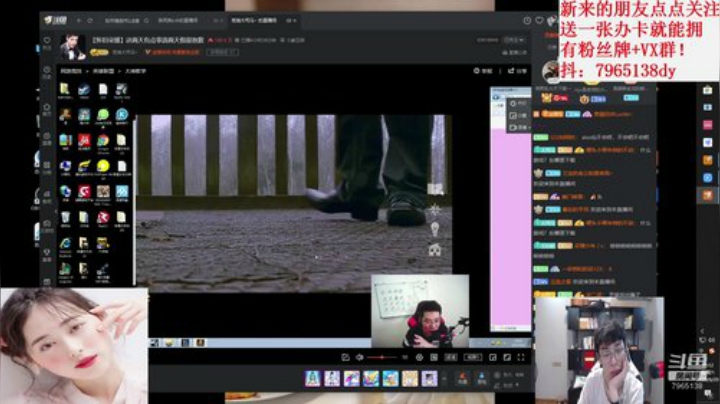Send the first gift in the gift bar
The height and width of the screenshot is (404, 720).
[313, 379]
